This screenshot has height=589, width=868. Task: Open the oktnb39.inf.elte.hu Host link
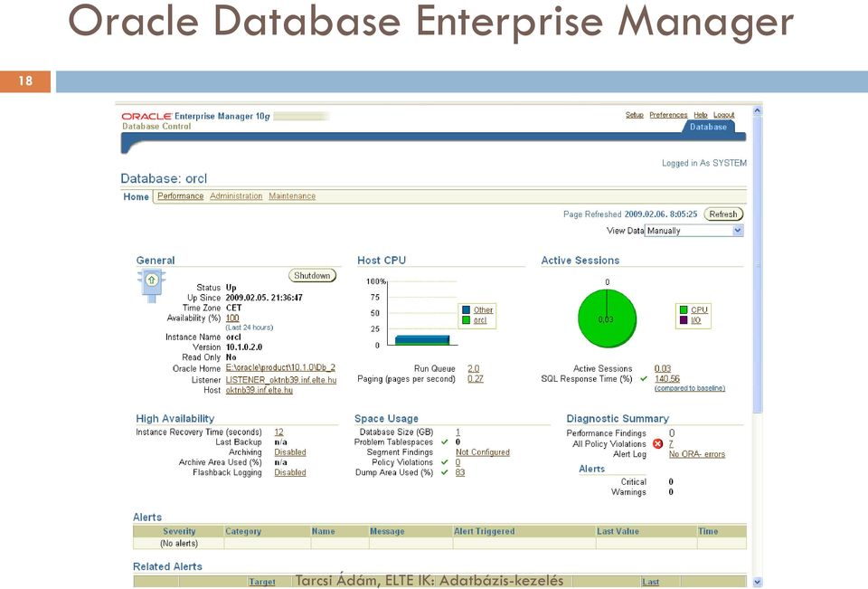[259, 390]
